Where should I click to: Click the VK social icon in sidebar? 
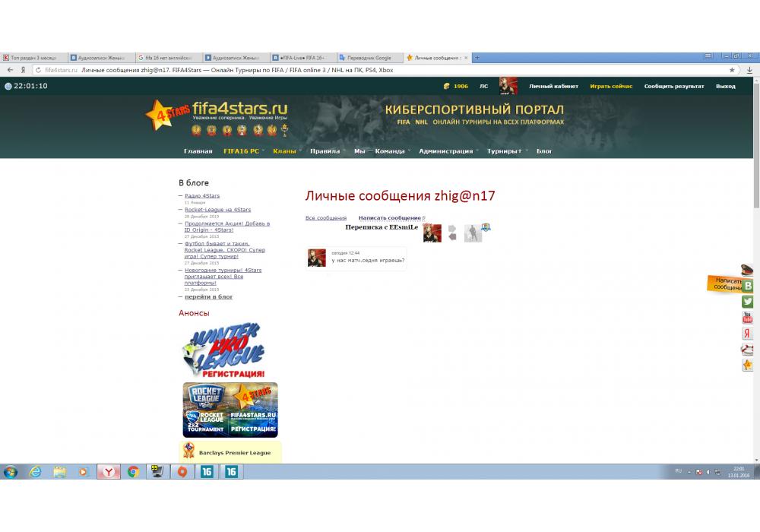(748, 286)
